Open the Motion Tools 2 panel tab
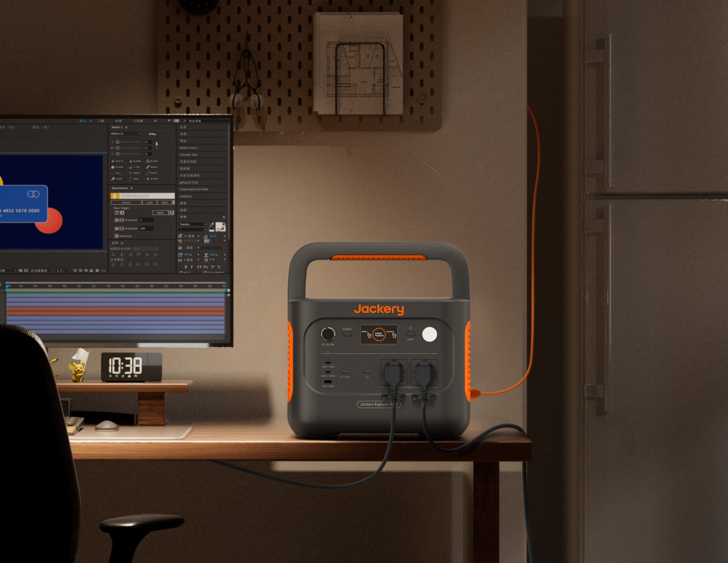The width and height of the screenshot is (728, 563). [x=189, y=148]
